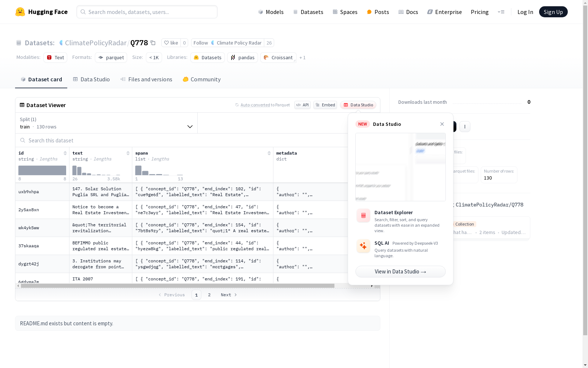Click the Data Studio preview thumbnail

click(x=401, y=167)
